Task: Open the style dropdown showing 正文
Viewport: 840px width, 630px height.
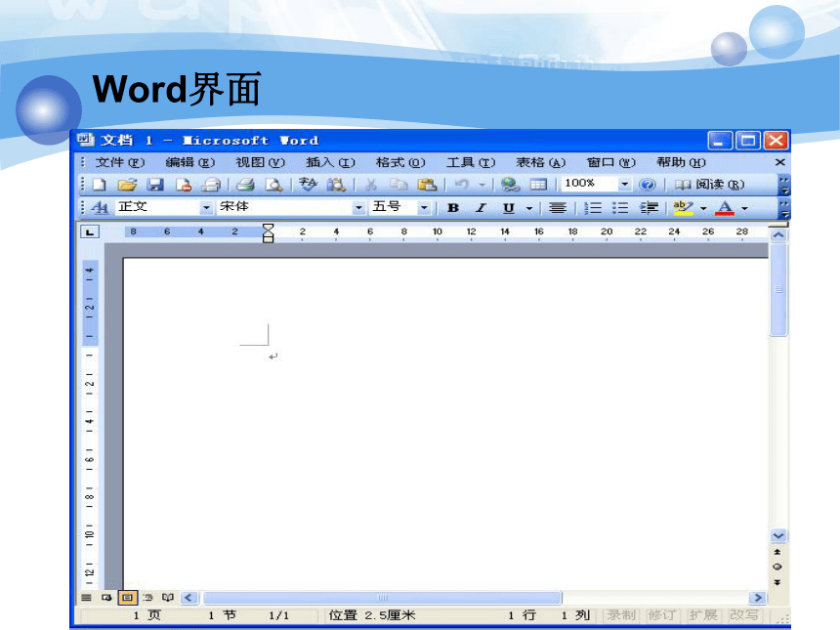Action: [206, 207]
